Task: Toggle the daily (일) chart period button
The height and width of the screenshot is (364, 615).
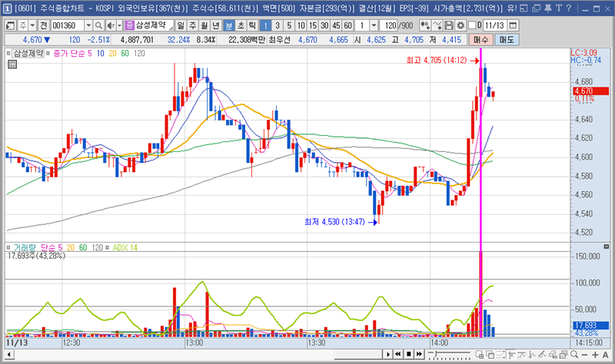Action: [x=181, y=25]
